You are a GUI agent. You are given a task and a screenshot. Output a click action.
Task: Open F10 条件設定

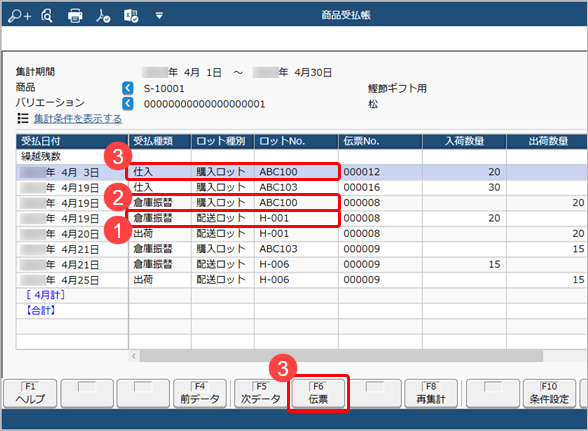[549, 393]
